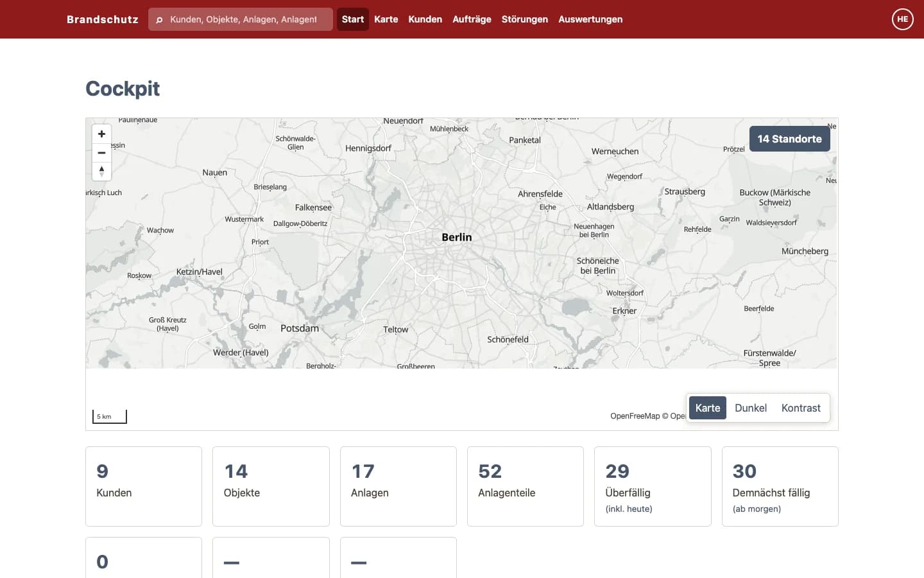Click the Potsdam label on the map
This screenshot has width=924, height=578.
click(x=300, y=328)
